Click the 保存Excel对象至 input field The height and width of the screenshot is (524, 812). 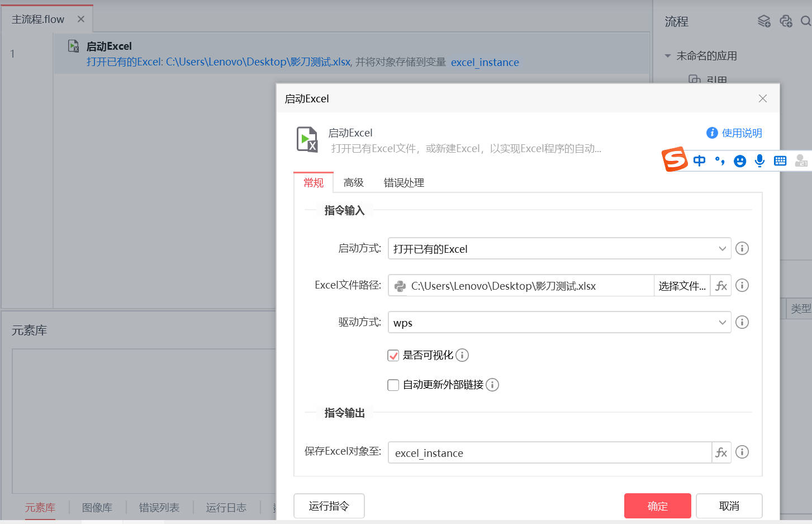point(549,453)
